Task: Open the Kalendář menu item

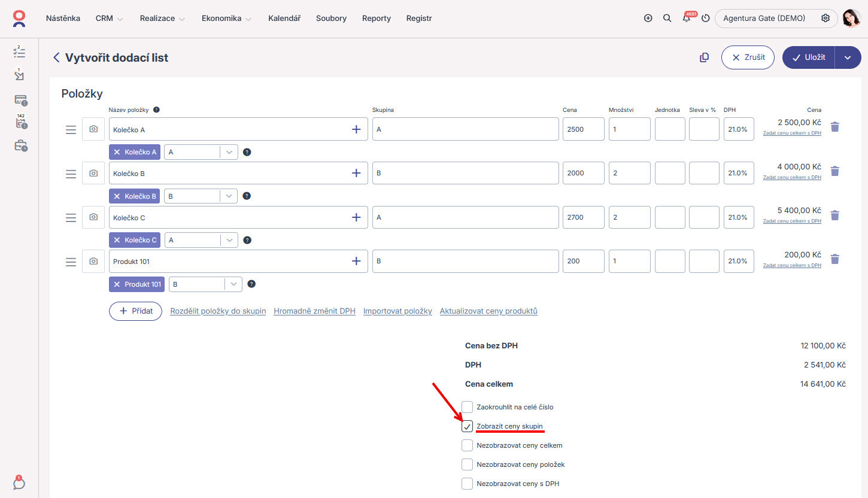Action: pyautogui.click(x=284, y=19)
